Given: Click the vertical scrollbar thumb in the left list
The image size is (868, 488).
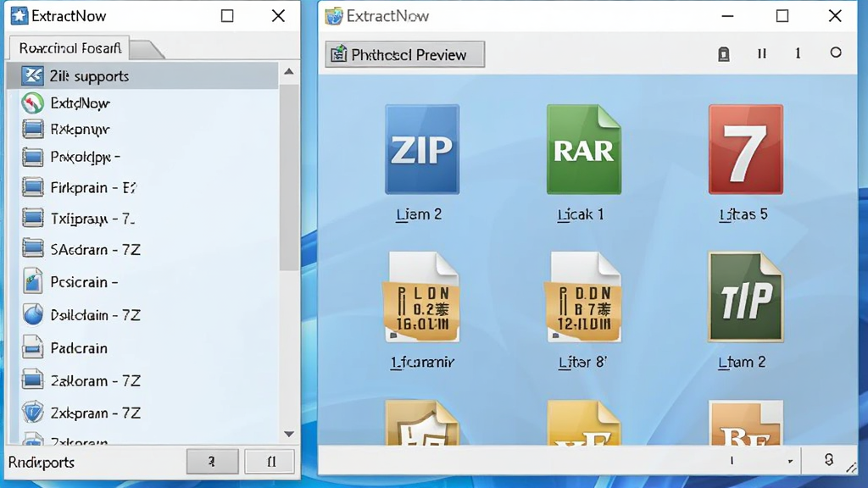Looking at the screenshot, I should (289, 177).
